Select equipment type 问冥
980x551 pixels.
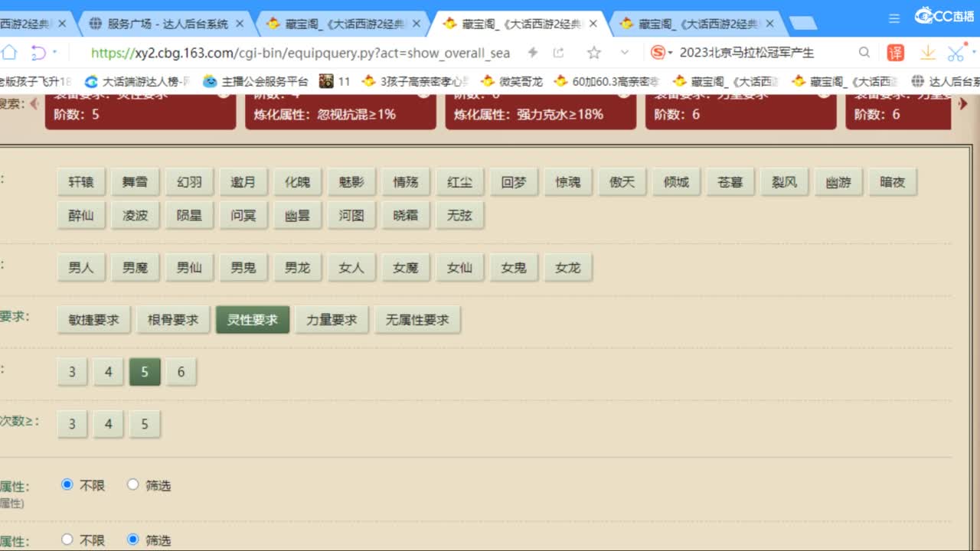coord(243,216)
